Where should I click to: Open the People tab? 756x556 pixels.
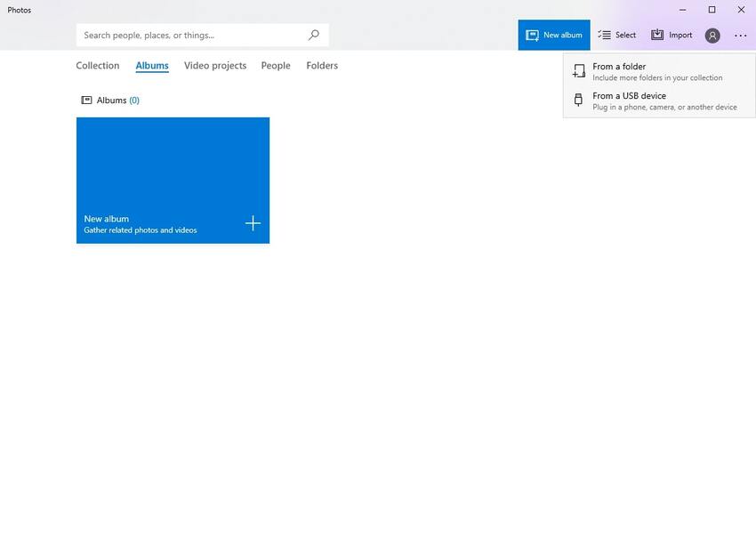point(276,66)
